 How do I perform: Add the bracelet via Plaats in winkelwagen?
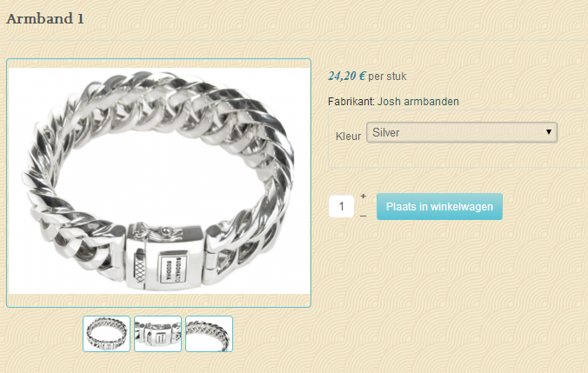point(439,207)
